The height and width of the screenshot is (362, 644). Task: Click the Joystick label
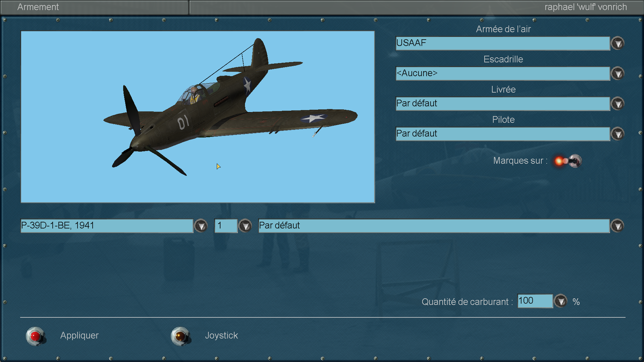click(221, 335)
